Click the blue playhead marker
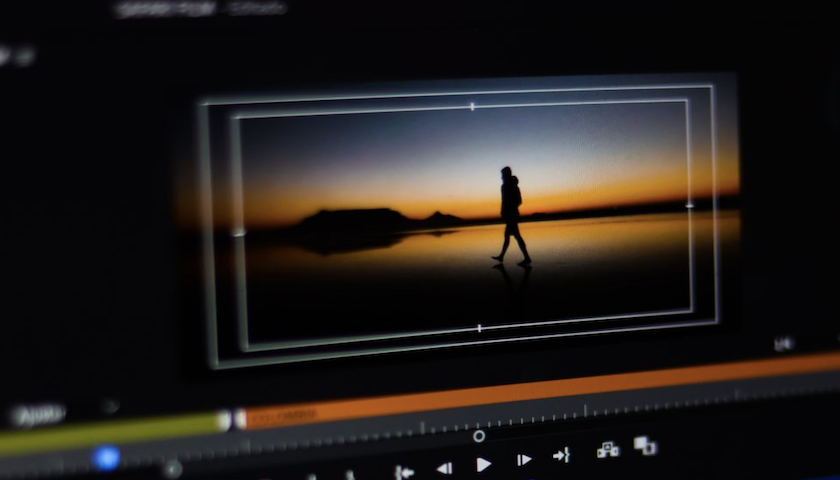This screenshot has height=480, width=840. point(106,459)
